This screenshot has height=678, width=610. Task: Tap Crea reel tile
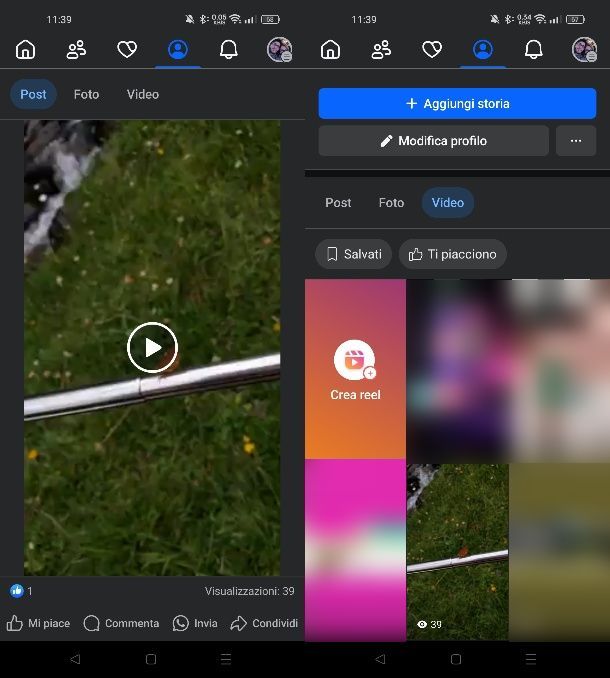click(x=355, y=369)
